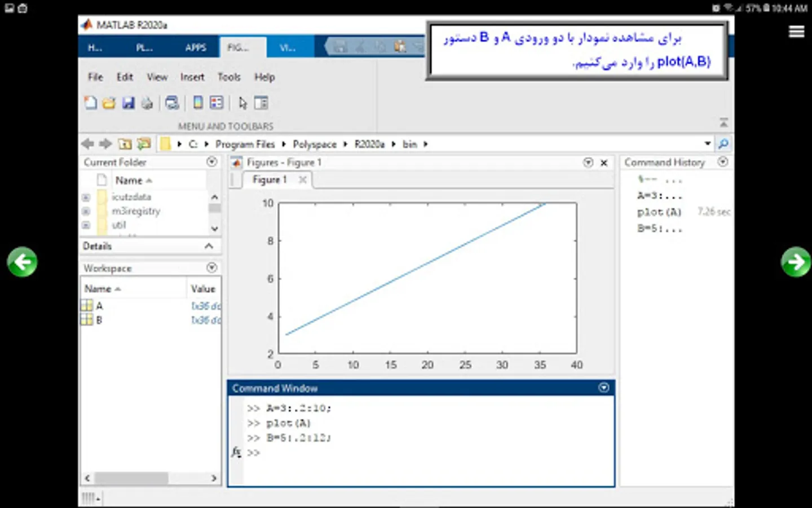Switch to the APPS ribbon tab
The width and height of the screenshot is (812, 508).
click(x=196, y=47)
